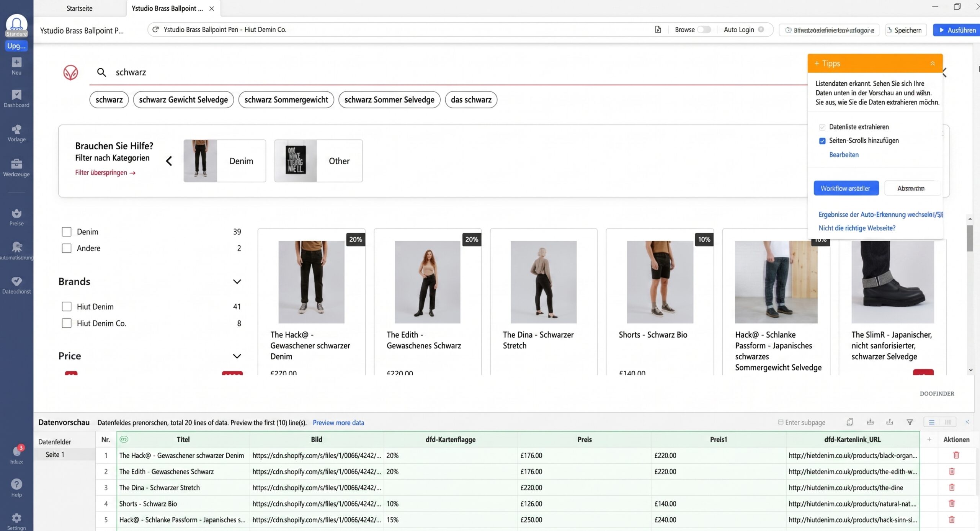Click Ergebnisse der Auto-Erkennung wechseln link
Image resolution: width=980 pixels, height=531 pixels.
[x=880, y=214]
